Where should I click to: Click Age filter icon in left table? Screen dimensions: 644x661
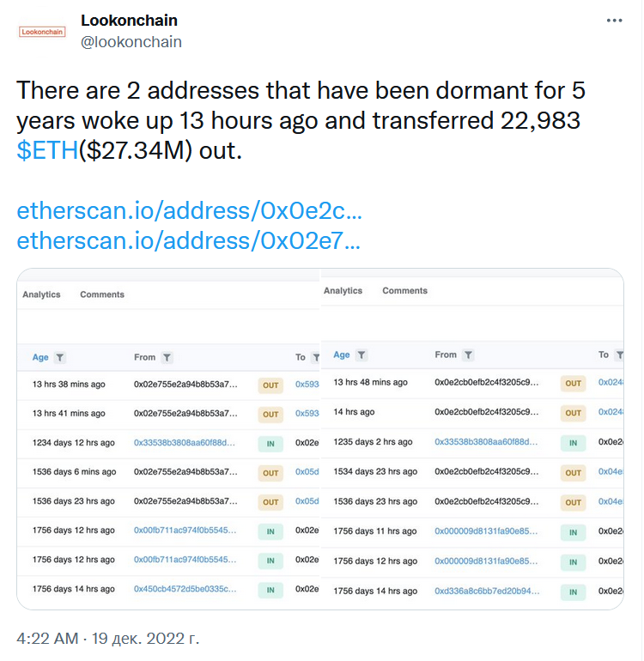[60, 357]
